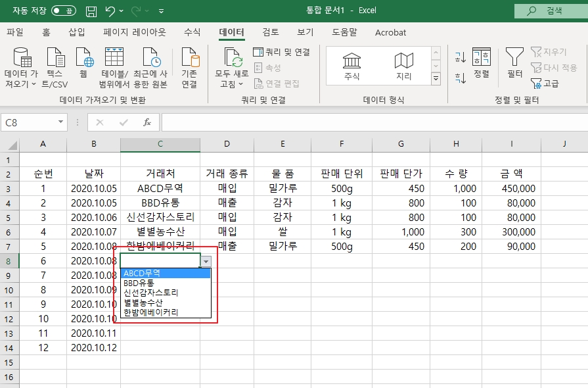Click the fx insert function icon

click(147, 122)
